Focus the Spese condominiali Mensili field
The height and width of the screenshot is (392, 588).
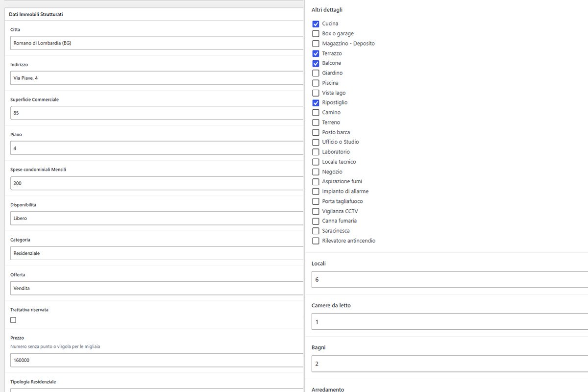pyautogui.click(x=157, y=183)
